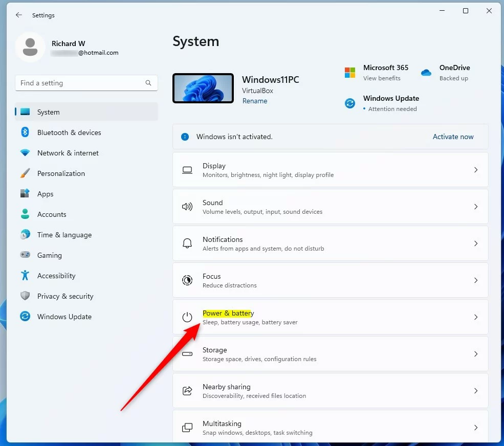This screenshot has width=504, height=446.
Task: Click the Windows11PC desktop thumbnail
Action: 203,88
